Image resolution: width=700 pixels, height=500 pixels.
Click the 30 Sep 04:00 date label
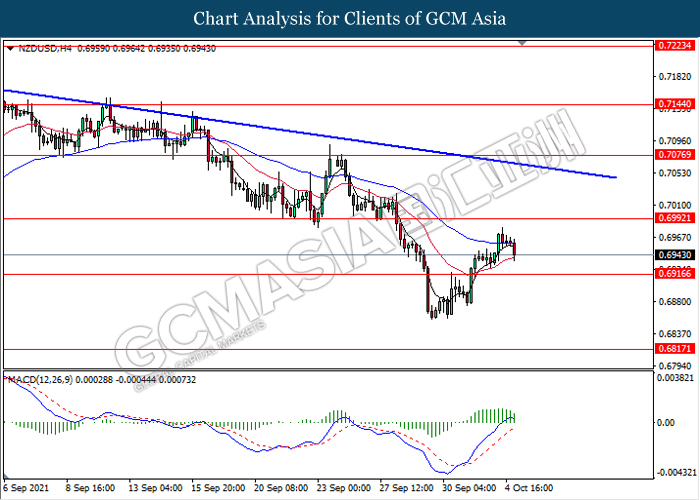pyautogui.click(x=469, y=488)
